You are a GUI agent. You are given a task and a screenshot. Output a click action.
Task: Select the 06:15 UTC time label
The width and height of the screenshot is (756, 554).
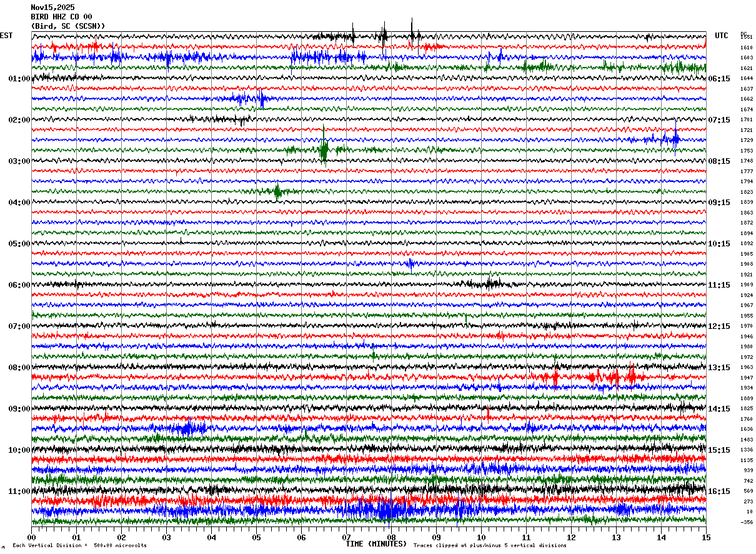[x=720, y=79]
